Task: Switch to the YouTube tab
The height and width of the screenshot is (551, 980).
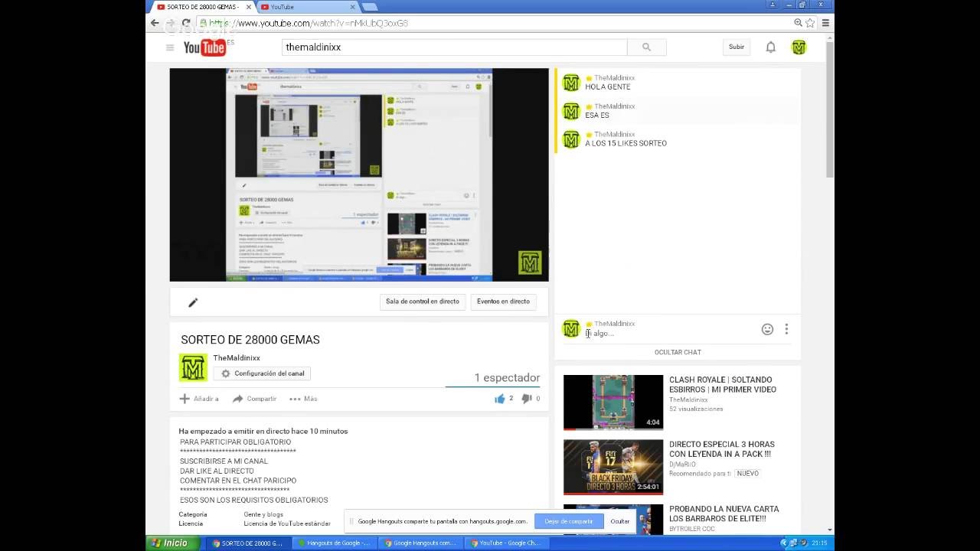Action: pos(306,7)
